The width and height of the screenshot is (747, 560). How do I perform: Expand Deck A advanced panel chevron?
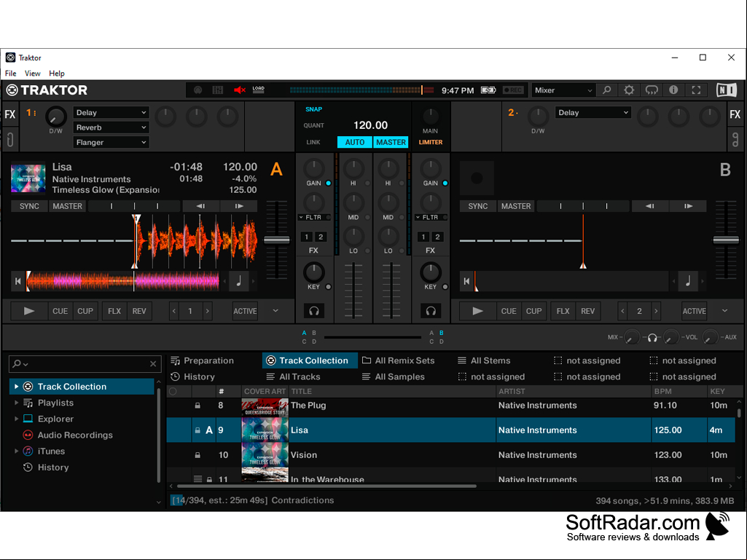(x=275, y=310)
